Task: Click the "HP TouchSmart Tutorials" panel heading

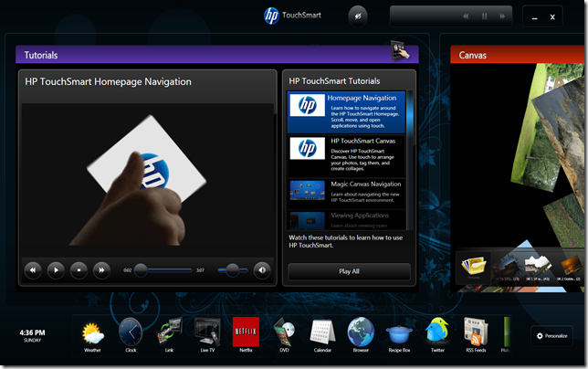Action: 334,81
